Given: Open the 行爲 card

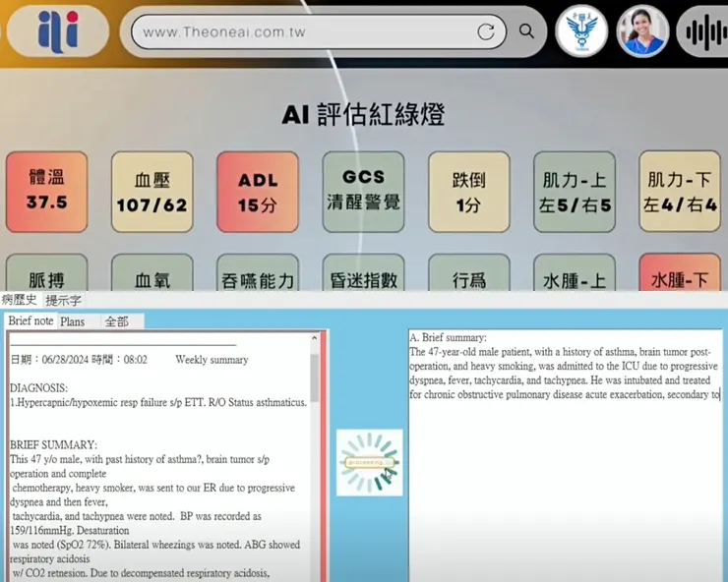Looking at the screenshot, I should point(469,273).
